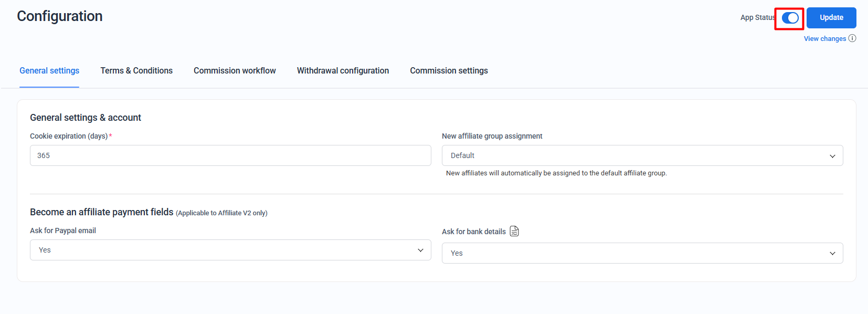
Task: Switch to the Commission settings tab
Action: click(449, 71)
